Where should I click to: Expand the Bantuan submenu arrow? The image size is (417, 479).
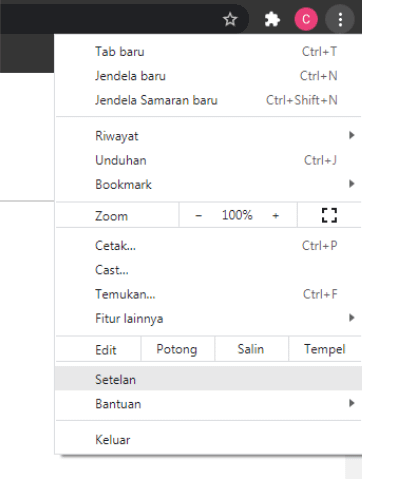click(x=351, y=403)
